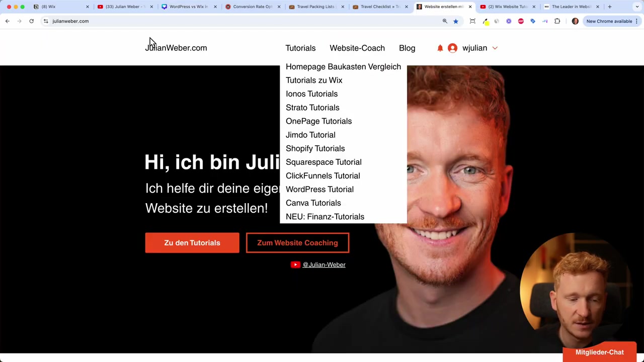Select Squarespace Tutorial from dropdown

(x=324, y=162)
